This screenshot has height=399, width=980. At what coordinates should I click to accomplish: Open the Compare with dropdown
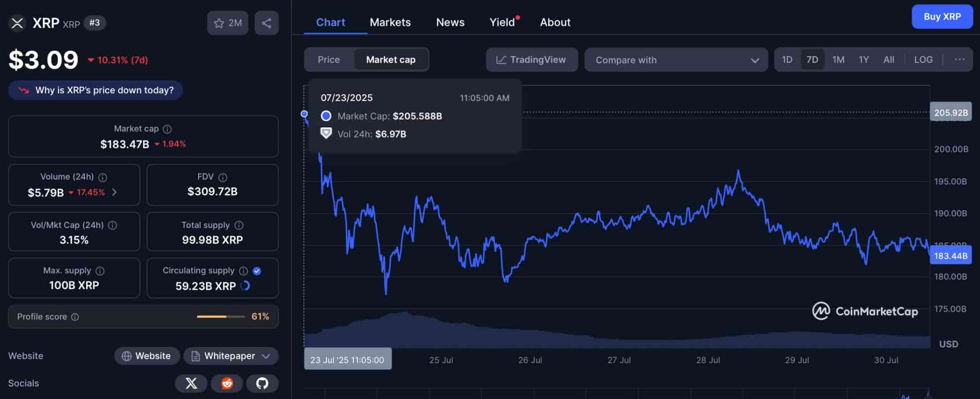coord(676,60)
